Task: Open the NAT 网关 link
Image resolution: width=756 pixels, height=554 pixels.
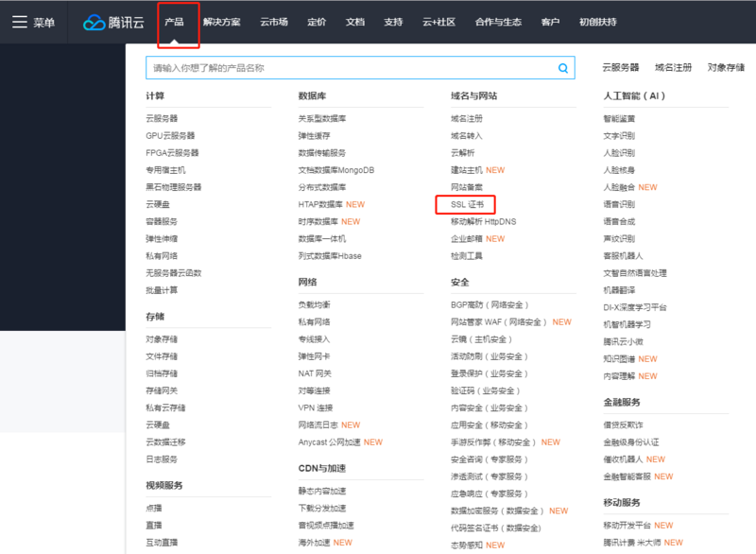Action: [x=315, y=373]
